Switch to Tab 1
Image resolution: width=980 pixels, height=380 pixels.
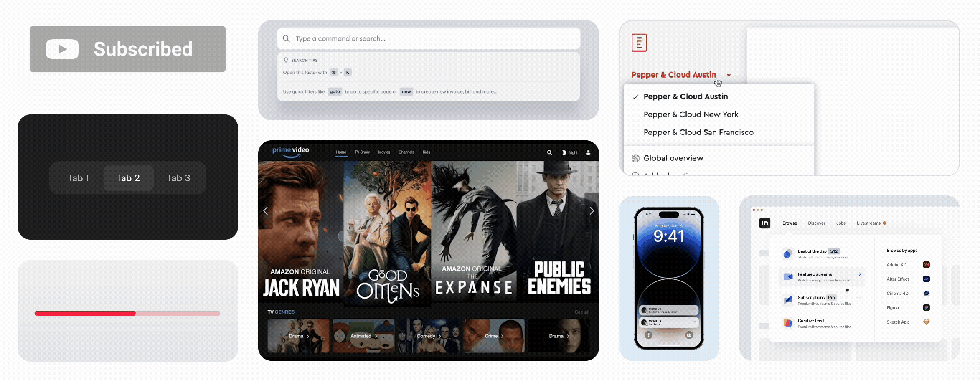click(x=78, y=178)
